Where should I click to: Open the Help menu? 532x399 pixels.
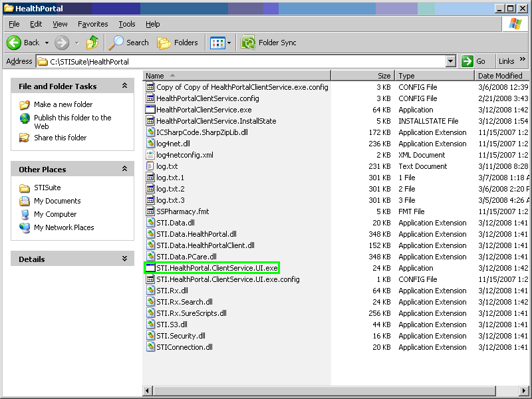[153, 24]
